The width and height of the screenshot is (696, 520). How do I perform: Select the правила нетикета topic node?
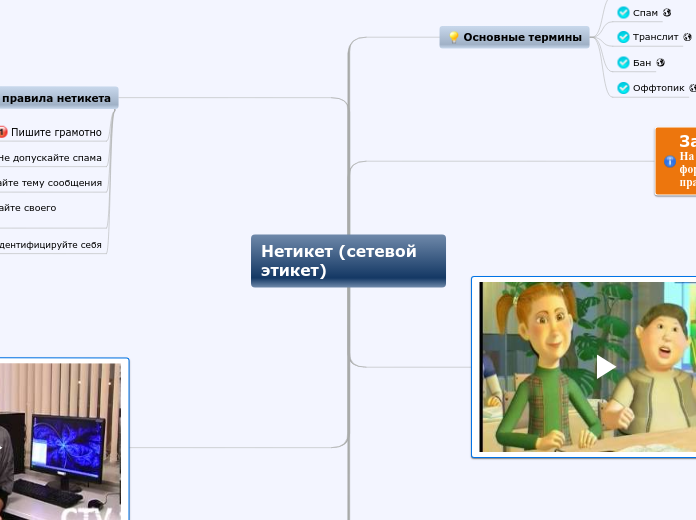pyautogui.click(x=56, y=98)
